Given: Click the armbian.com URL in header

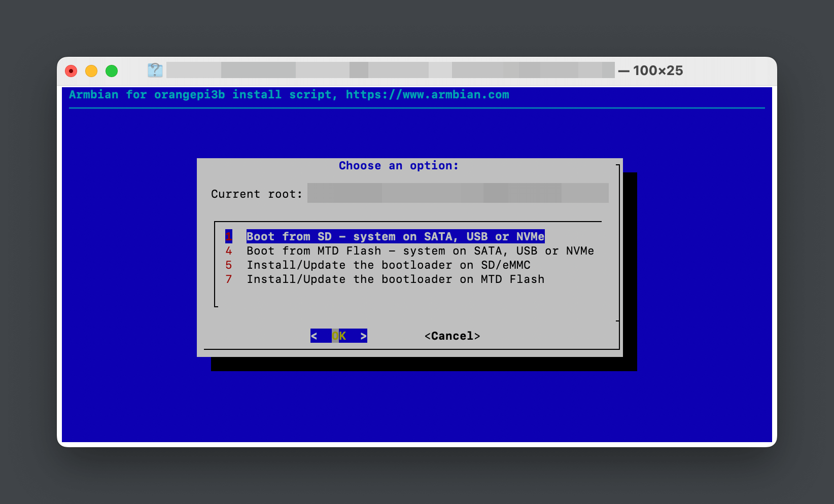Looking at the screenshot, I should [427, 95].
